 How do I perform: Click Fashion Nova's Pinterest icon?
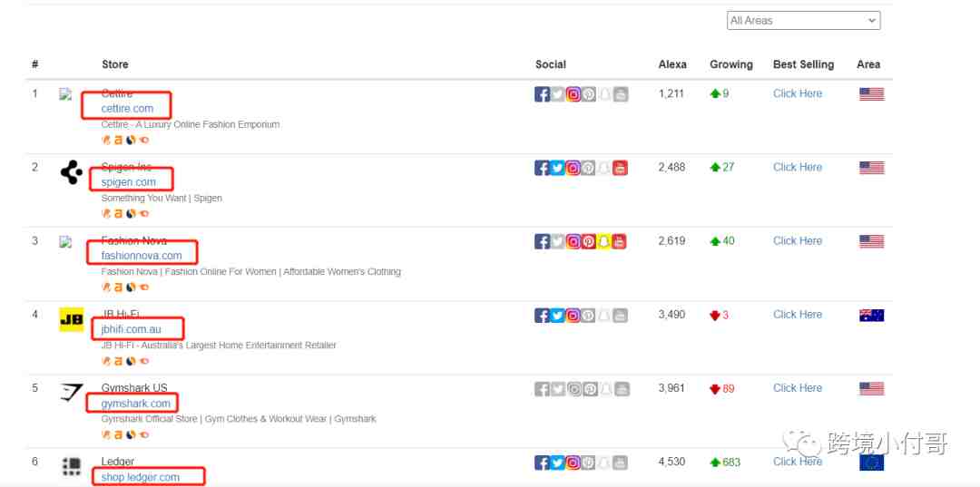pyautogui.click(x=589, y=241)
